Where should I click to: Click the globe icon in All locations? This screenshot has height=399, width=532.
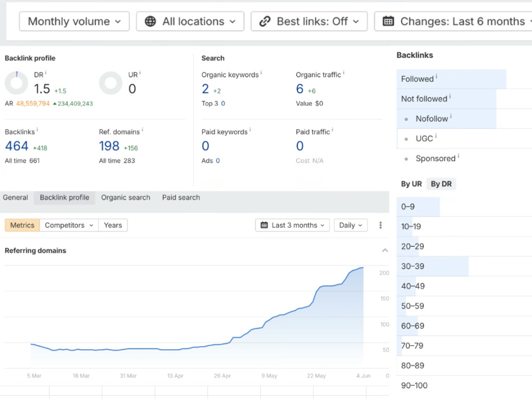click(x=151, y=21)
